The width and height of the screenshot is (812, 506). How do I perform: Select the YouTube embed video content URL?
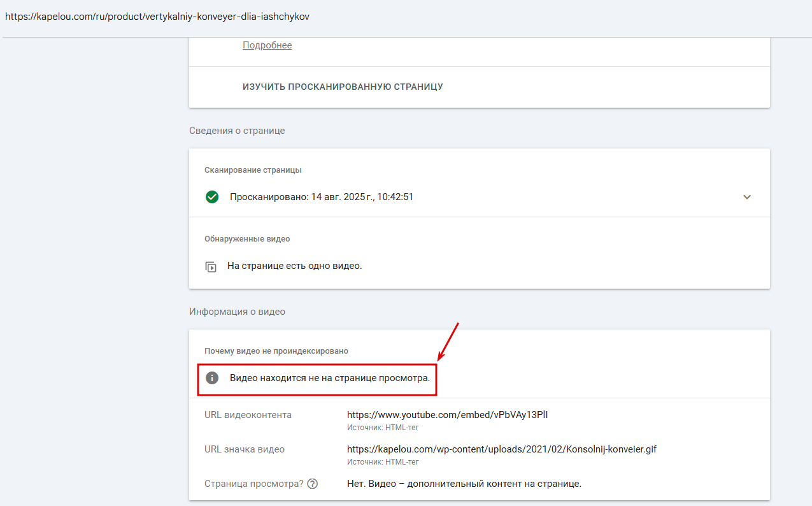tap(448, 415)
